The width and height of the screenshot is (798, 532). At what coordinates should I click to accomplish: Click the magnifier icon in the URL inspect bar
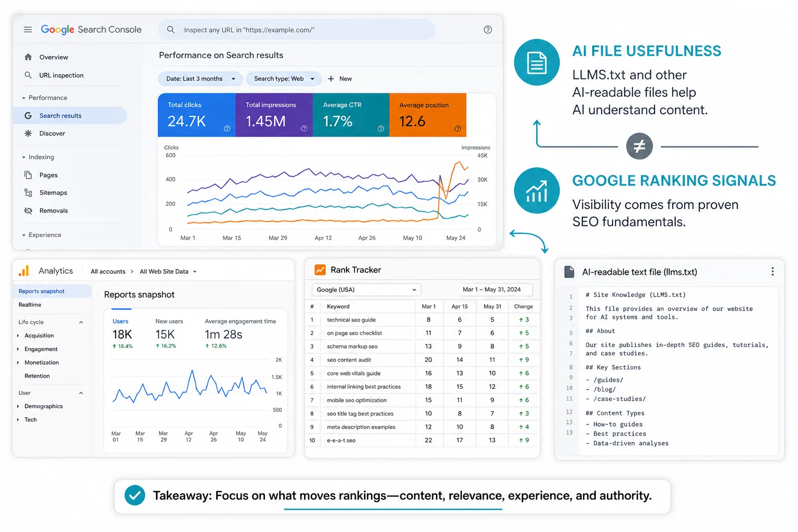tap(170, 30)
